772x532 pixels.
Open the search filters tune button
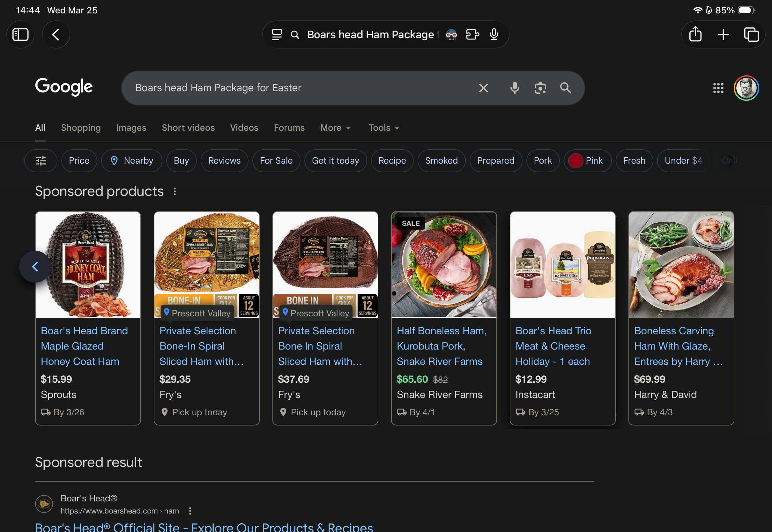click(x=41, y=161)
